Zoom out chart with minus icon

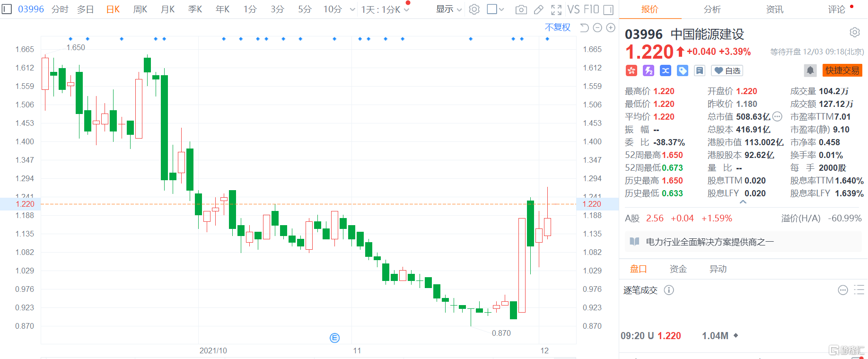point(597,28)
